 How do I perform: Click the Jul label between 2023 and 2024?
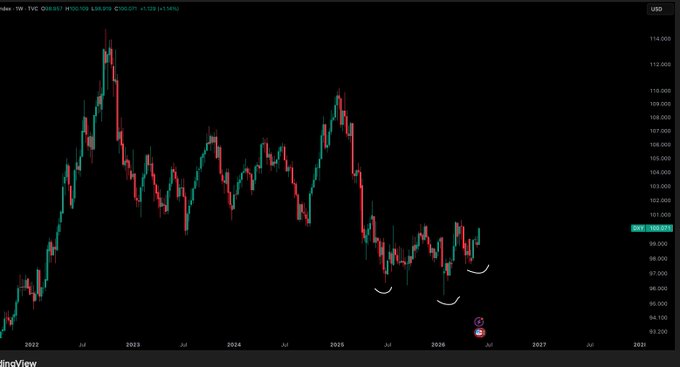pyautogui.click(x=183, y=345)
